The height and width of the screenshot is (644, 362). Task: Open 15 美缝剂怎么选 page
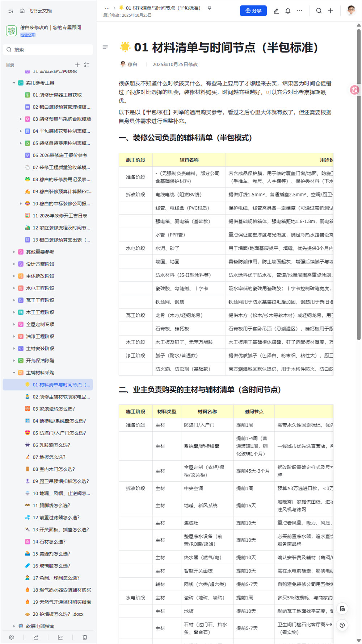coord(51,554)
